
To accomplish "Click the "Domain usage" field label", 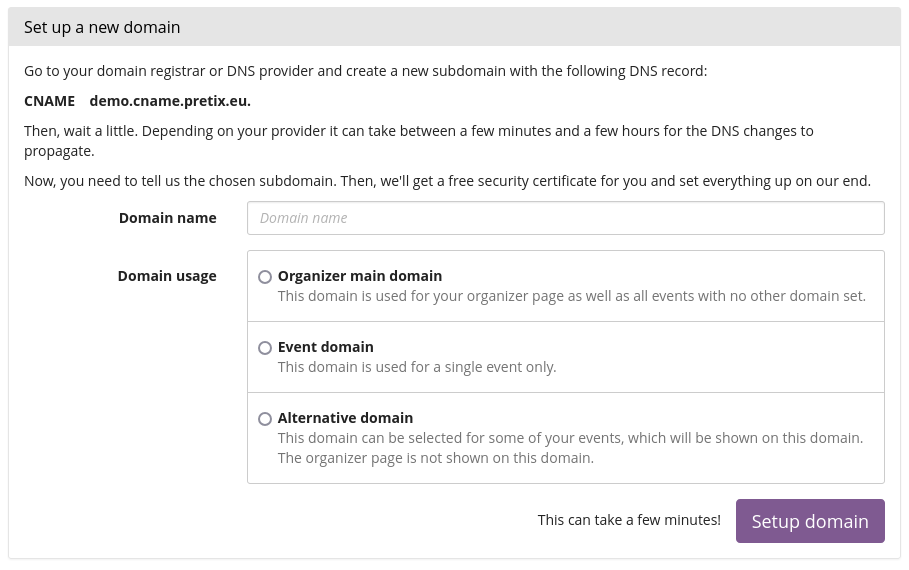I will pos(167,276).
